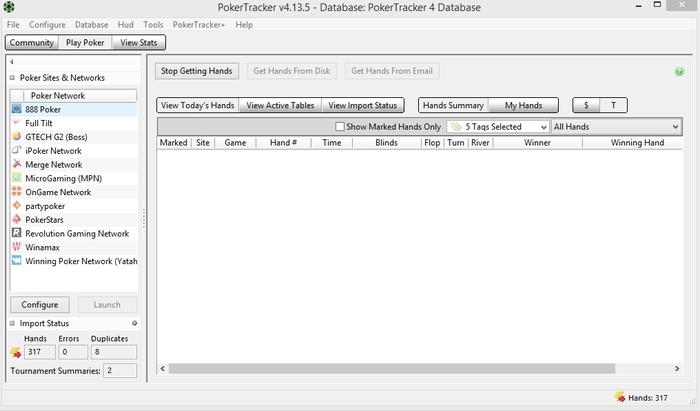Collapse Poker Sites & Networks section
The width and height of the screenshot is (700, 411).
(x=12, y=78)
